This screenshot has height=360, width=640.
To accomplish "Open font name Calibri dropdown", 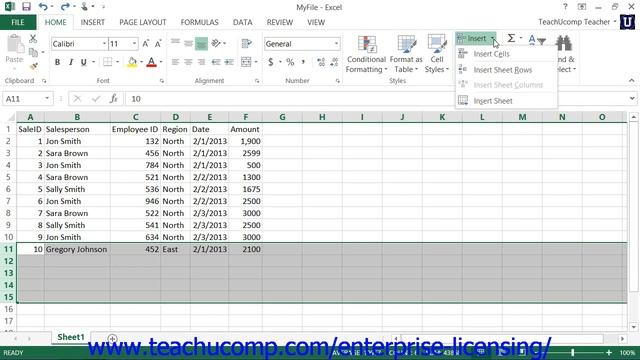I will coord(104,44).
